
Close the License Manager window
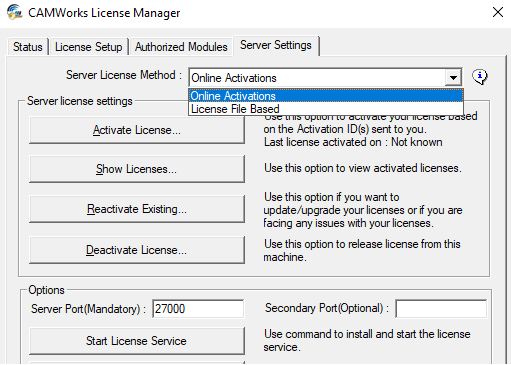(498, 12)
